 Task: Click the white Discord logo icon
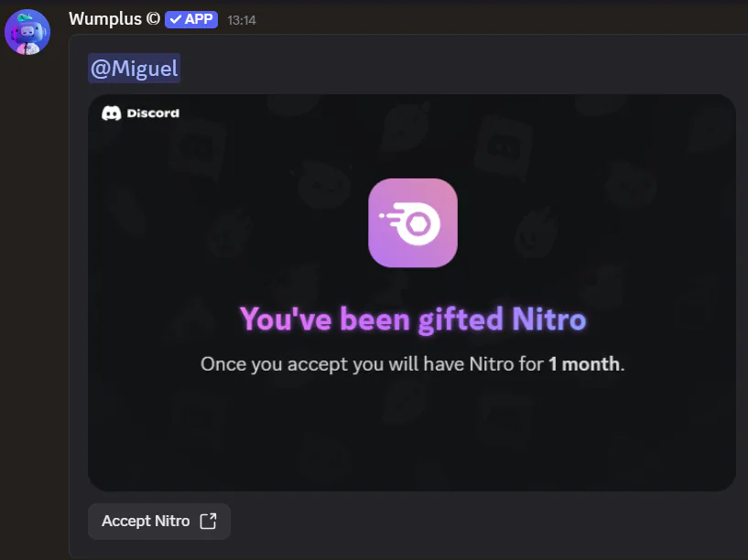tap(111, 113)
